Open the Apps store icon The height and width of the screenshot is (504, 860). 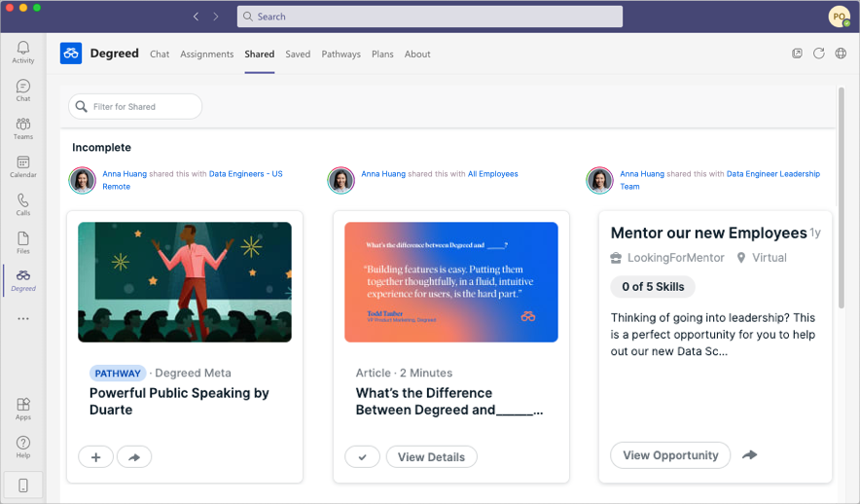click(x=23, y=409)
